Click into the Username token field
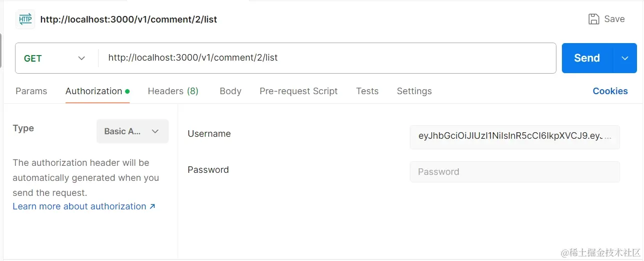The image size is (644, 261). point(514,137)
